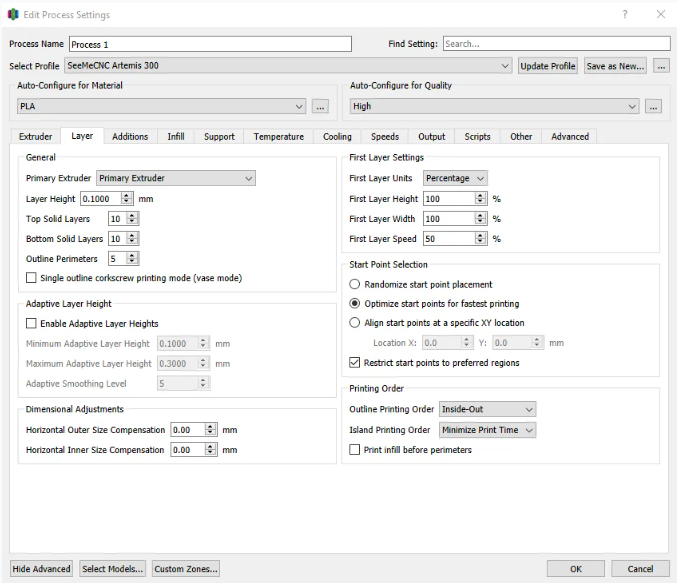
Task: Open quality auto-configure ellipsis options
Action: (653, 106)
